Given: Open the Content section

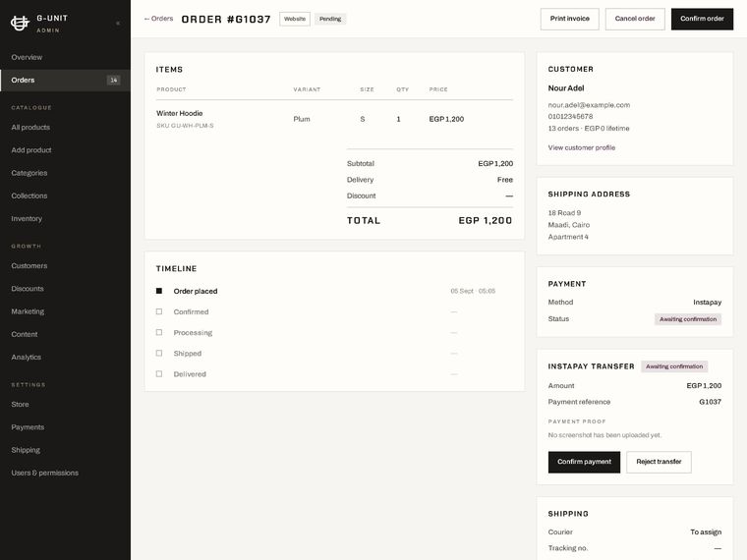Looking at the screenshot, I should [x=25, y=334].
